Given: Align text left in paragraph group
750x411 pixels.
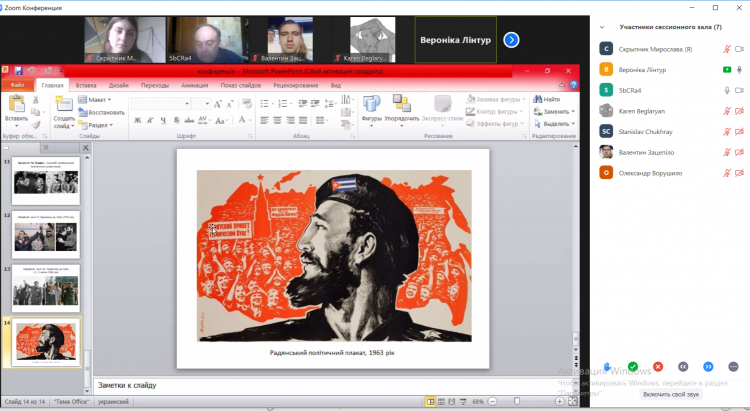Looking at the screenshot, I should click(x=265, y=120).
